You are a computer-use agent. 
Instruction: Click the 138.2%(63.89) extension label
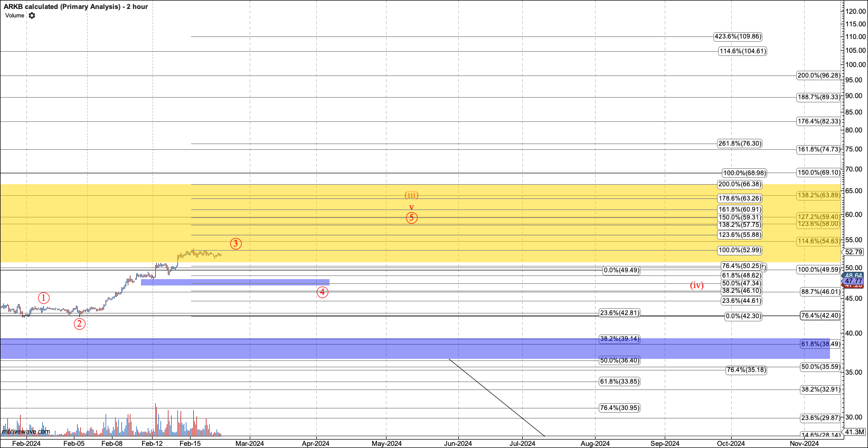tap(818, 196)
